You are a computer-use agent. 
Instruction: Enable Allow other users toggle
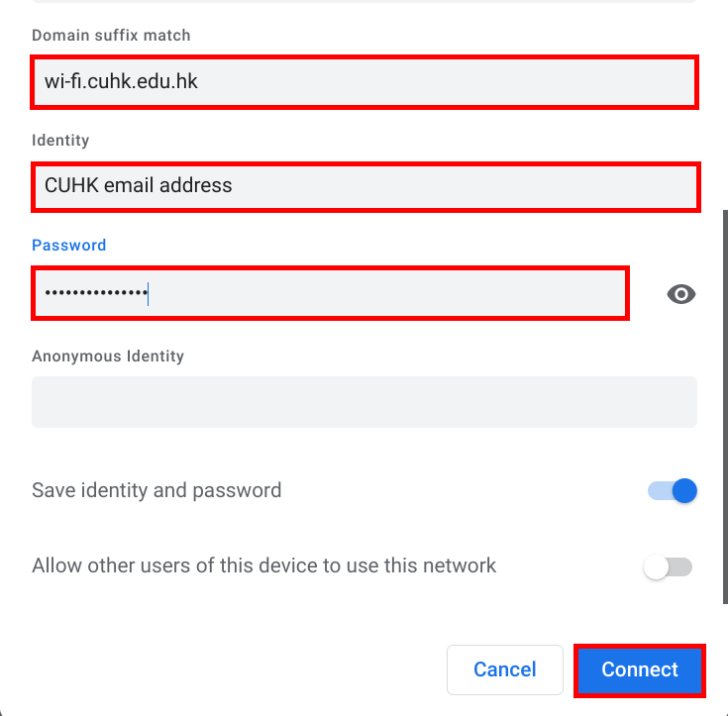point(668,567)
